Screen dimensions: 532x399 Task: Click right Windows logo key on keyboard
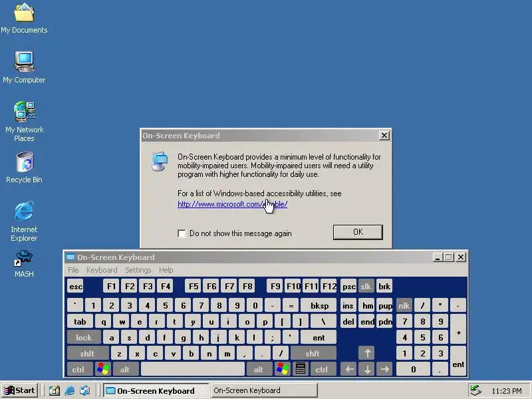pyautogui.click(x=282, y=369)
